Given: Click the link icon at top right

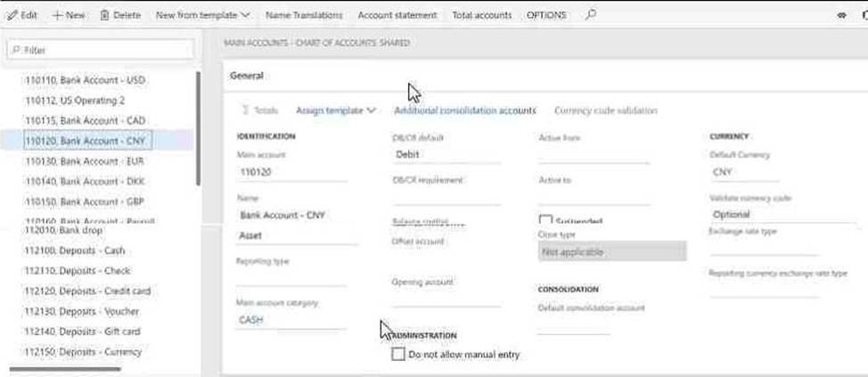Looking at the screenshot, I should coord(841,16).
